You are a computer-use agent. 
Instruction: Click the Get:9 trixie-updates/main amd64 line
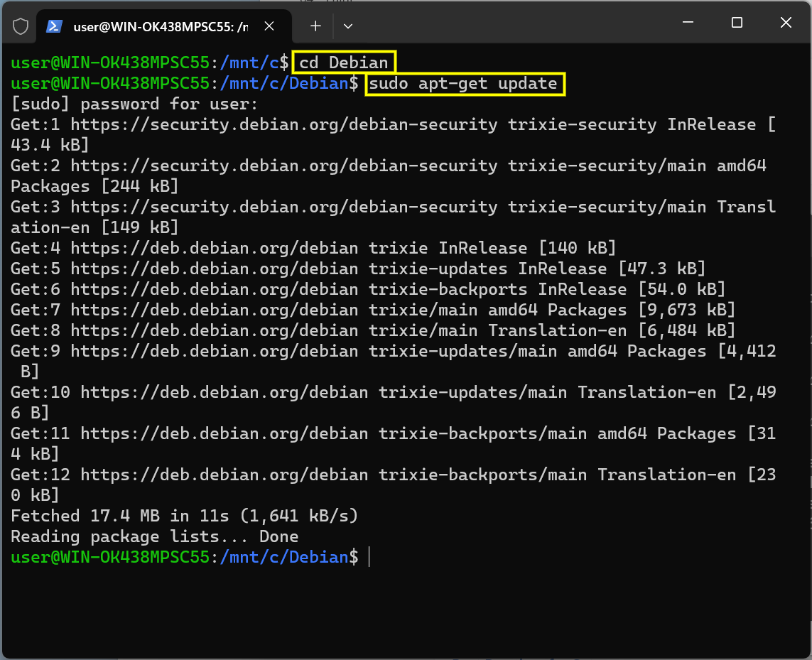pyautogui.click(x=393, y=361)
